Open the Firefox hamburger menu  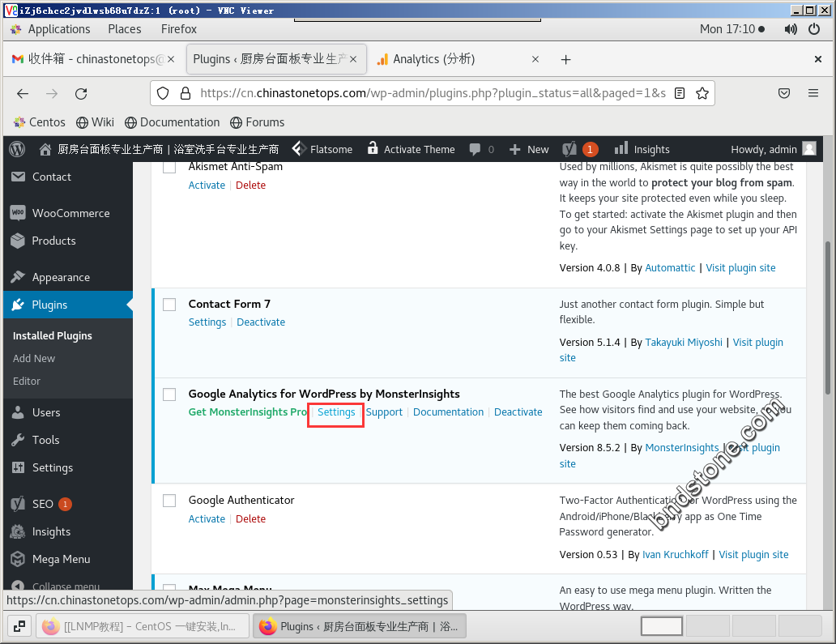pyautogui.click(x=813, y=93)
